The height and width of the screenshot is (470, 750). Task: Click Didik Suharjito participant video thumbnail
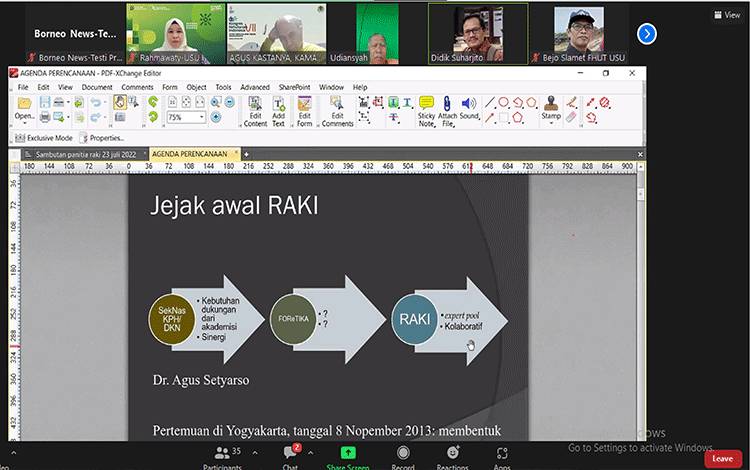click(478, 34)
